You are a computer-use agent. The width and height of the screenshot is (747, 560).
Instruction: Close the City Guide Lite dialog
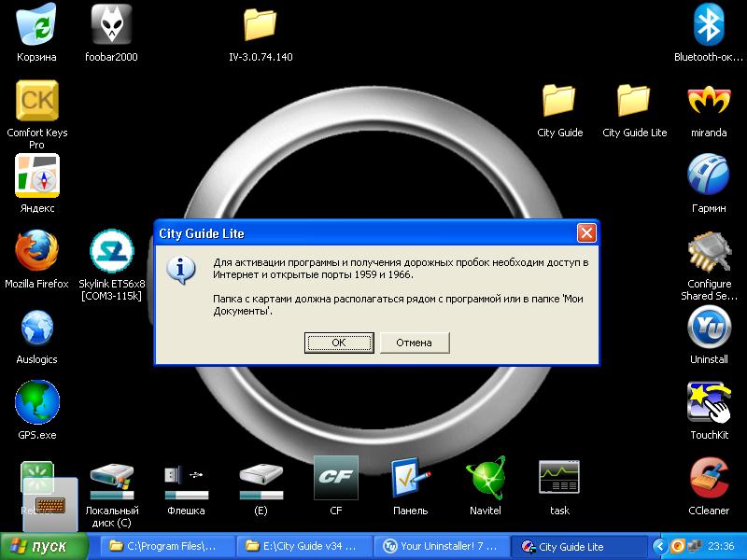(585, 233)
